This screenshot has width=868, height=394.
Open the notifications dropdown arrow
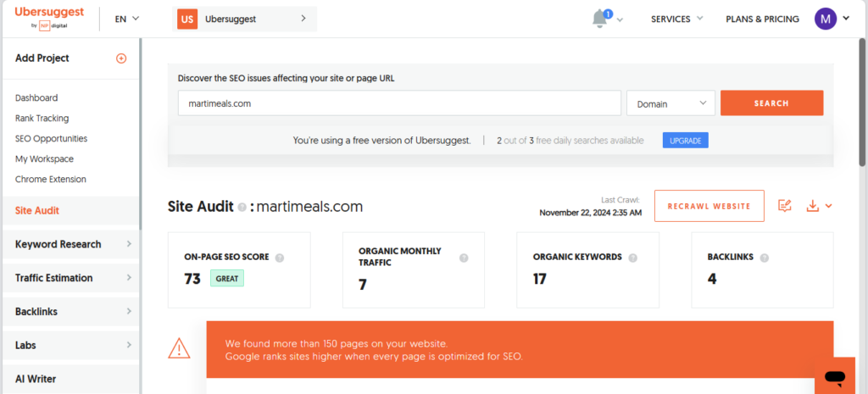pos(620,20)
